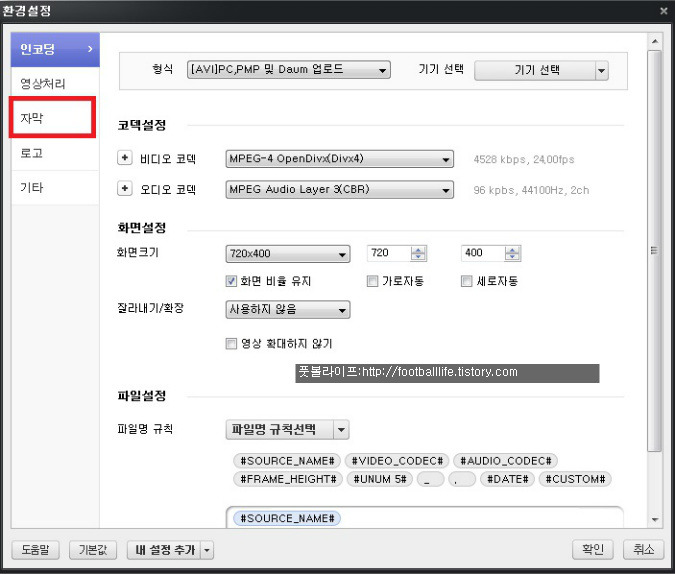Open the 잘라내기/확장 사용하지 않음 dropdown
The height and width of the screenshot is (574, 675).
click(288, 310)
